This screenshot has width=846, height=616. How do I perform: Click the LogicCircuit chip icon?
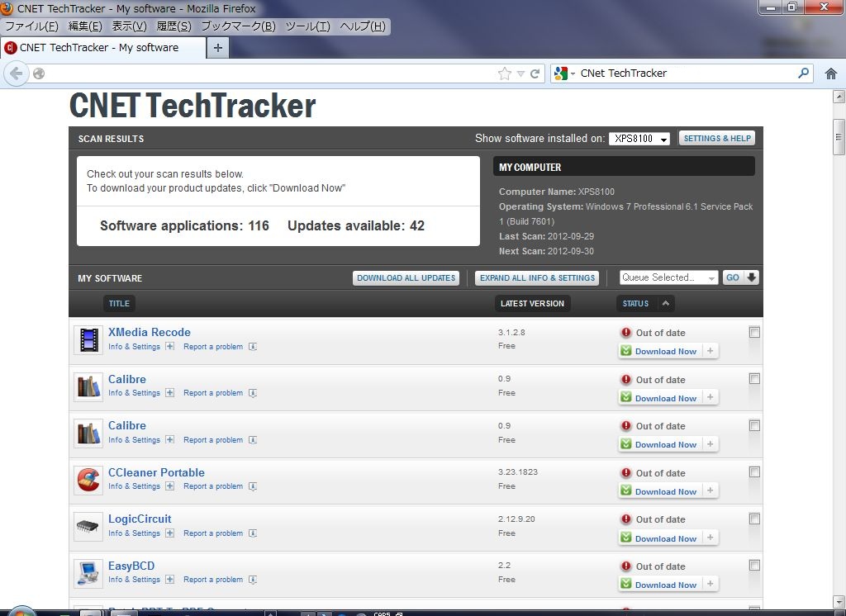pyautogui.click(x=88, y=527)
